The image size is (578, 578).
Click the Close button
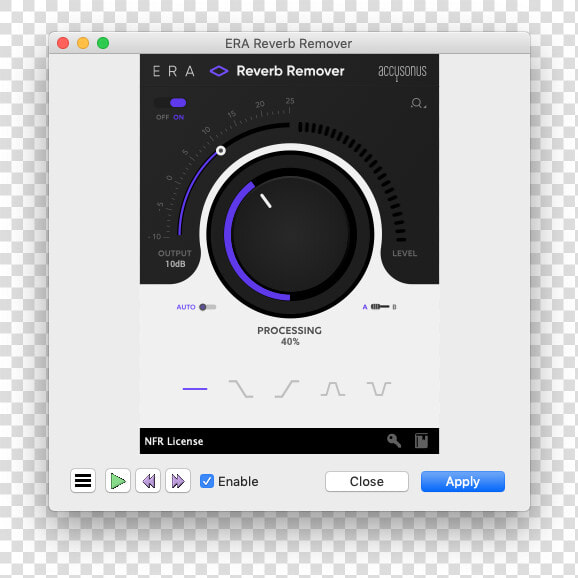(367, 481)
